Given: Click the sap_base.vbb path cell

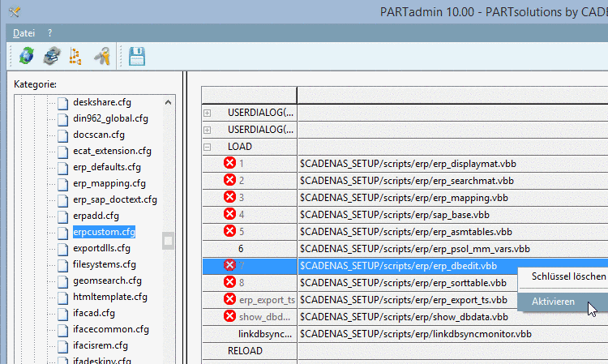Looking at the screenshot, I should pyautogui.click(x=452, y=215).
